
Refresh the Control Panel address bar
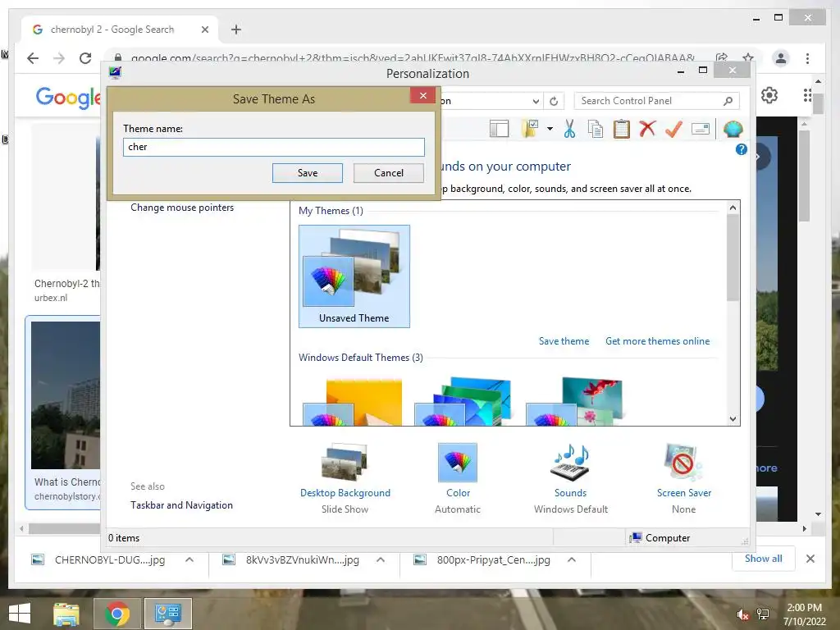[x=554, y=101]
